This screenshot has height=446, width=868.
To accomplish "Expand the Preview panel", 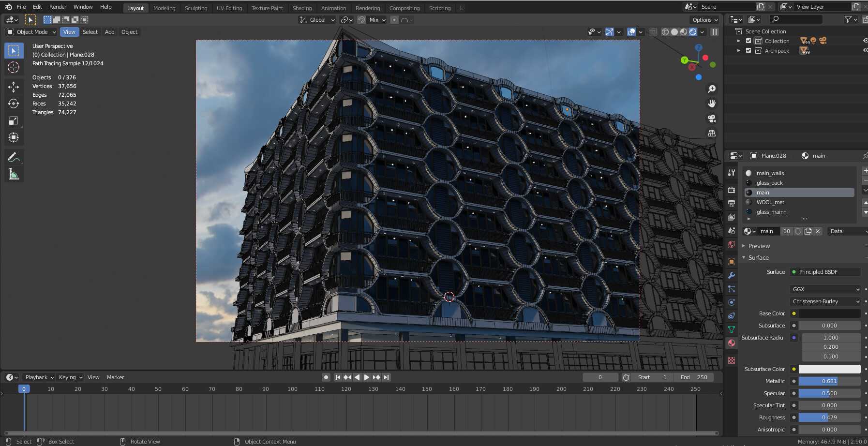I will tap(759, 246).
